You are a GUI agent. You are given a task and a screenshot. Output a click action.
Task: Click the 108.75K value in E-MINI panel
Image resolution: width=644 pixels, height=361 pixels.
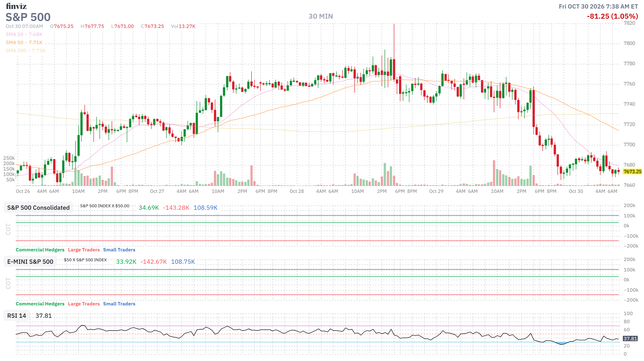pos(183,262)
